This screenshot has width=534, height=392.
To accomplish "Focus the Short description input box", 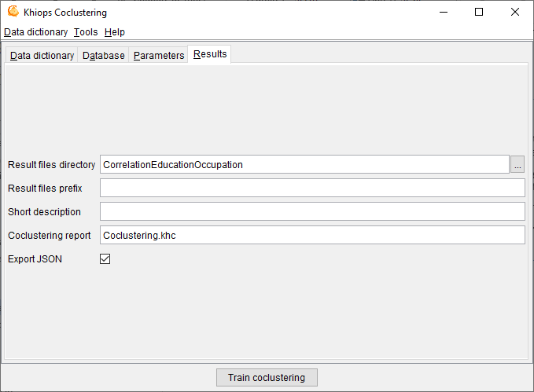I will pyautogui.click(x=311, y=212).
